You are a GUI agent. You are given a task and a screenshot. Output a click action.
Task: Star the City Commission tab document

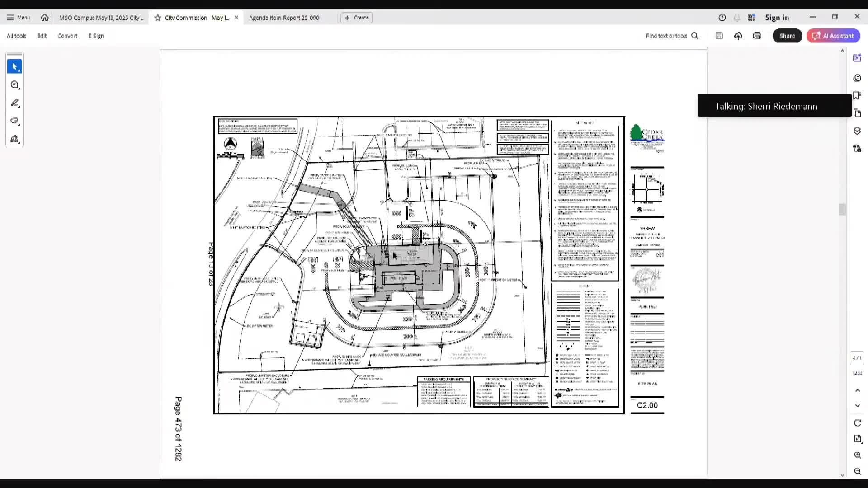(157, 18)
